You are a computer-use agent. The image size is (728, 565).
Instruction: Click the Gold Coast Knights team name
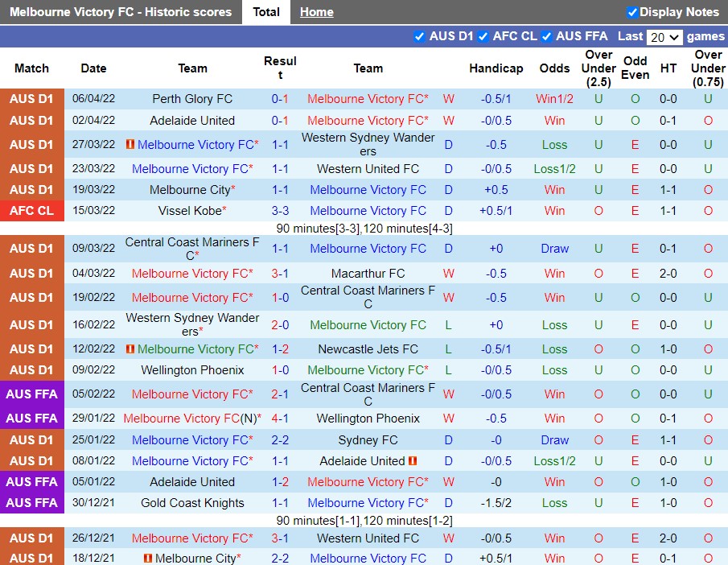[x=192, y=503]
